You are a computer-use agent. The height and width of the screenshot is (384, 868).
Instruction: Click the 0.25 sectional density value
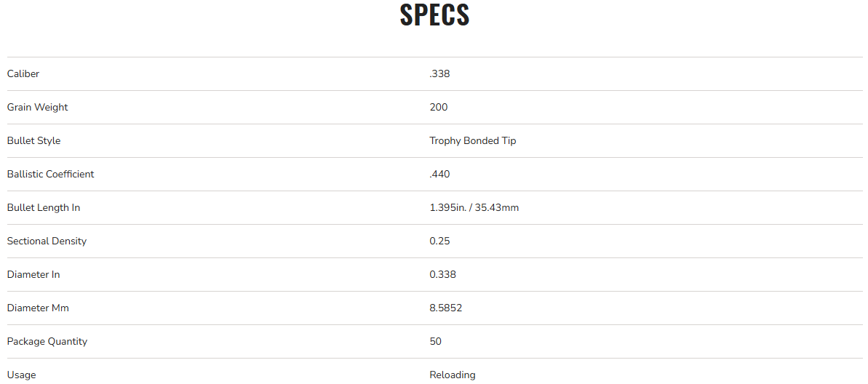pyautogui.click(x=440, y=241)
